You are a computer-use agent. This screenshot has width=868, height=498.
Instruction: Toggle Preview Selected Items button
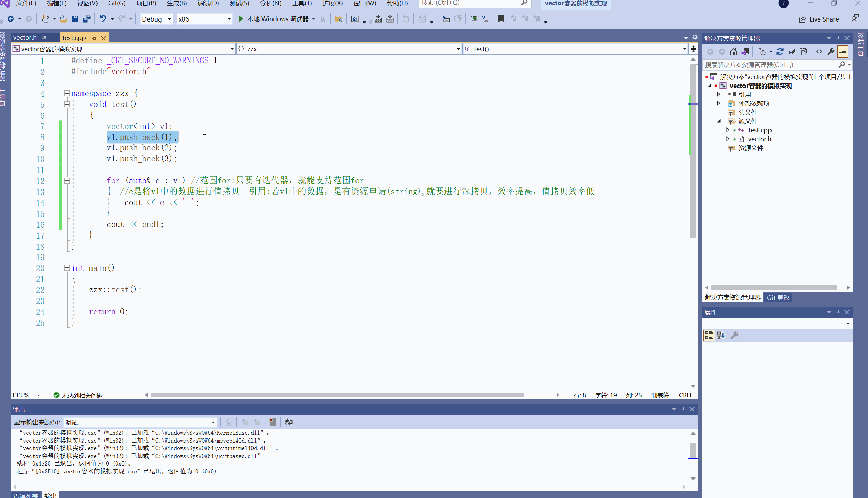tap(843, 52)
